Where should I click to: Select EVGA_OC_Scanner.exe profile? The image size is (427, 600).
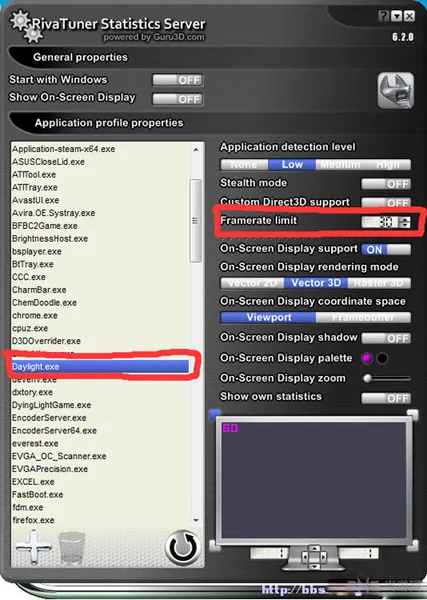pos(59,456)
